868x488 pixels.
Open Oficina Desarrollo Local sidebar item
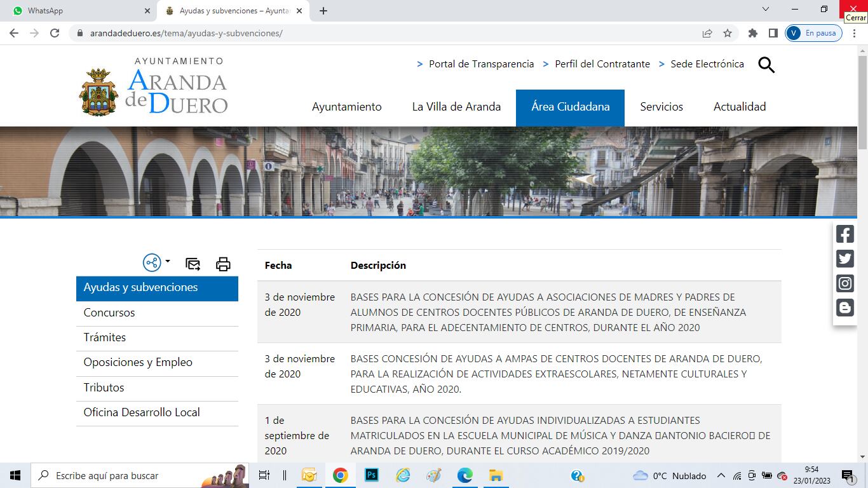(157, 412)
